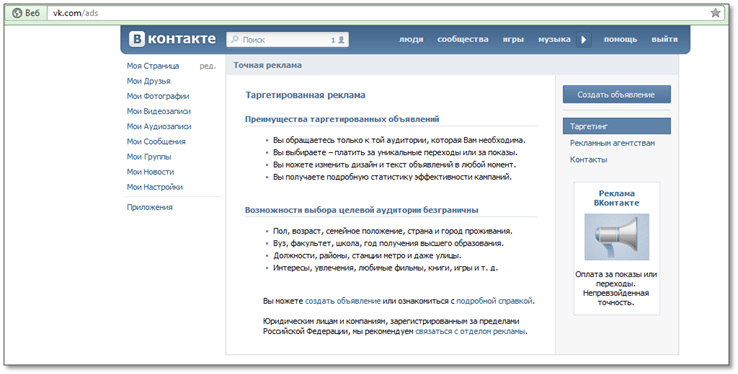Click the bookmark star icon in address bar
This screenshot has height=374, width=738.
[715, 13]
